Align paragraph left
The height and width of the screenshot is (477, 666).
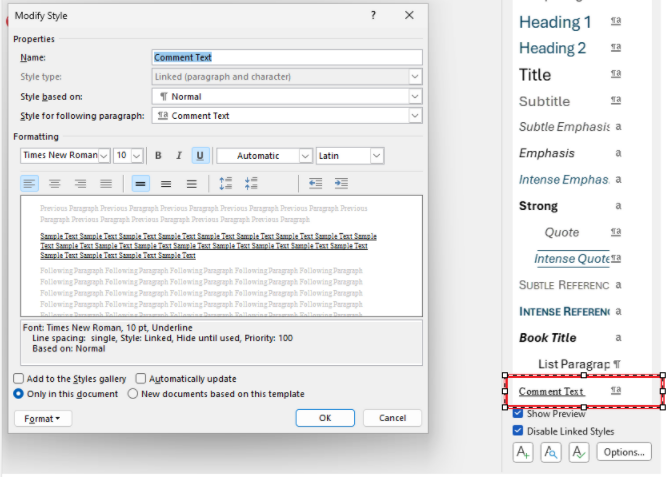coord(30,183)
